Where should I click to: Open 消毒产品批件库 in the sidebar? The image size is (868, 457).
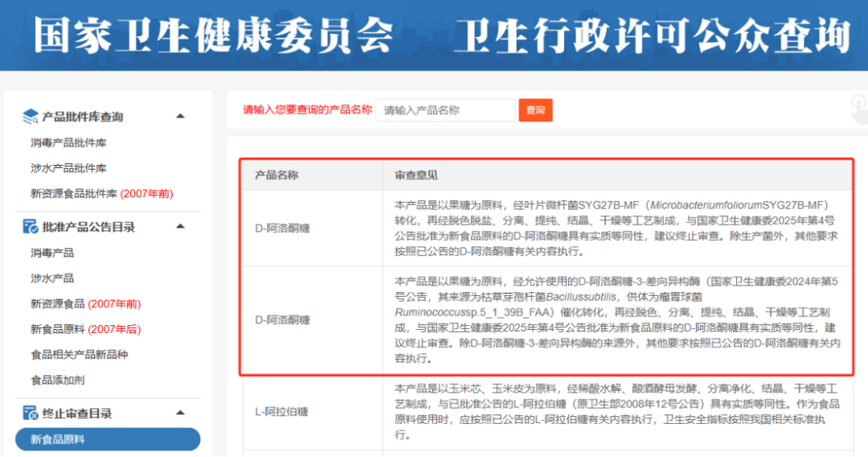pos(68,142)
